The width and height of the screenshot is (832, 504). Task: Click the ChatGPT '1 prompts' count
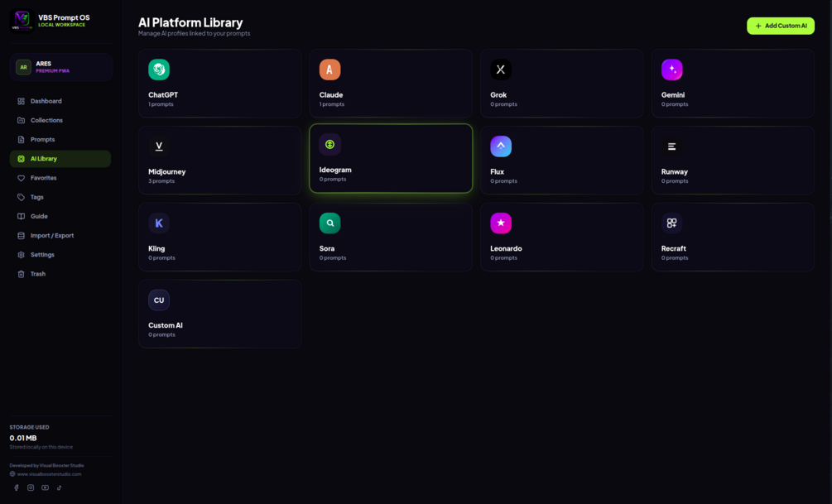pyautogui.click(x=161, y=104)
